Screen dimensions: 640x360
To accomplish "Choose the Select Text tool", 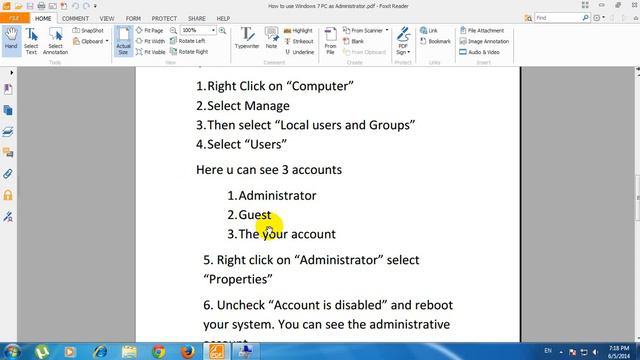I will point(31,41).
